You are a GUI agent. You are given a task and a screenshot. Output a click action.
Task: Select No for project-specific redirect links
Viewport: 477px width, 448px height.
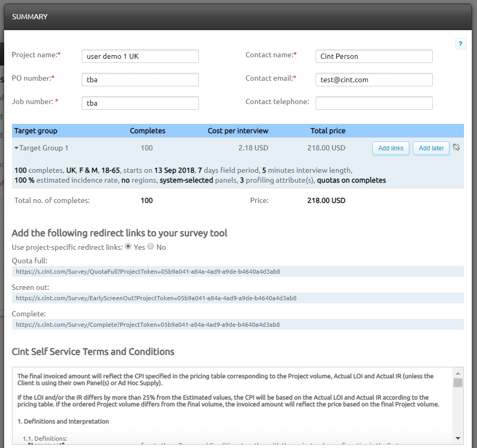pyautogui.click(x=150, y=247)
